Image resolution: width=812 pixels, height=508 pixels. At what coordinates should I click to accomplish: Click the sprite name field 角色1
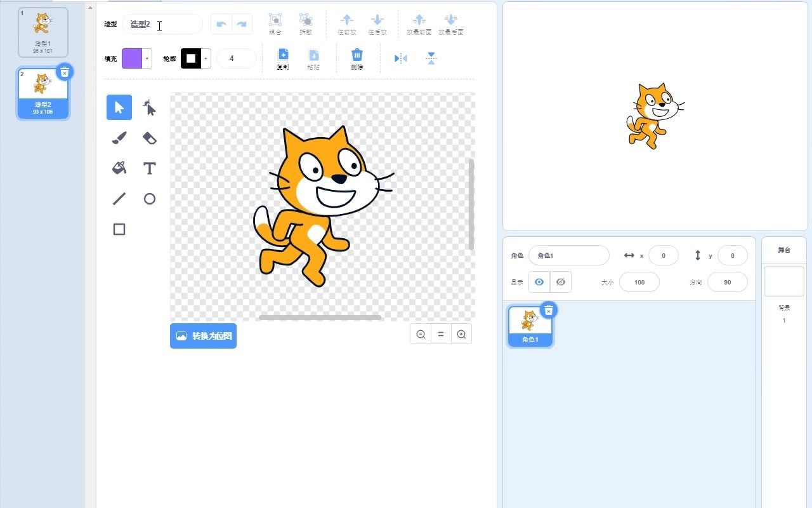569,255
